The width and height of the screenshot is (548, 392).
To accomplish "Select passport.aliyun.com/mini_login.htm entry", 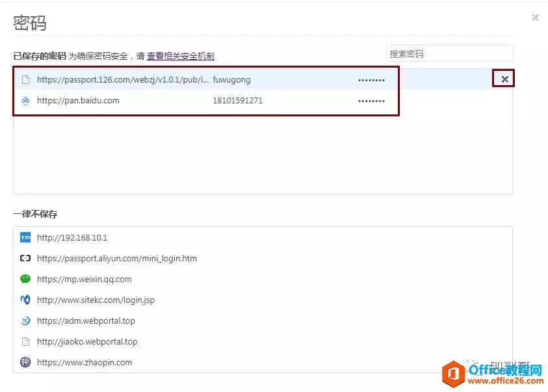I will pyautogui.click(x=117, y=259).
